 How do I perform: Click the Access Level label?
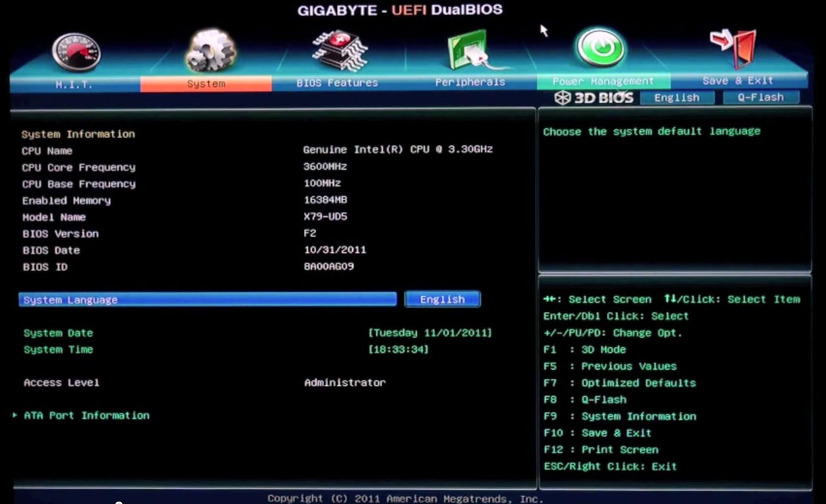pos(61,383)
